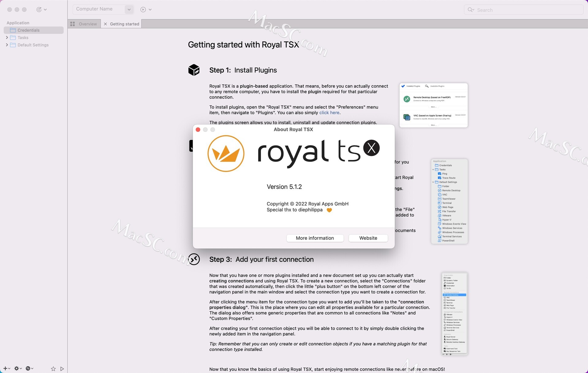Image resolution: width=588 pixels, height=373 pixels.
Task: Open the view target icon menu in title bar
Action: [41, 10]
